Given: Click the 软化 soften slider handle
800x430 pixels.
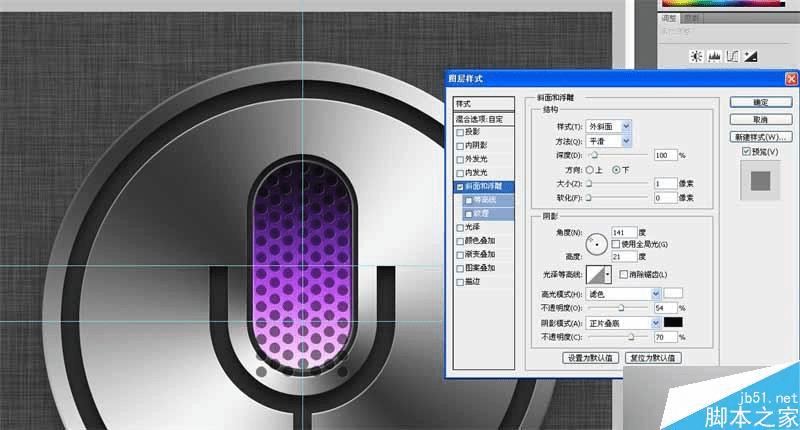Looking at the screenshot, I should click(588, 197).
